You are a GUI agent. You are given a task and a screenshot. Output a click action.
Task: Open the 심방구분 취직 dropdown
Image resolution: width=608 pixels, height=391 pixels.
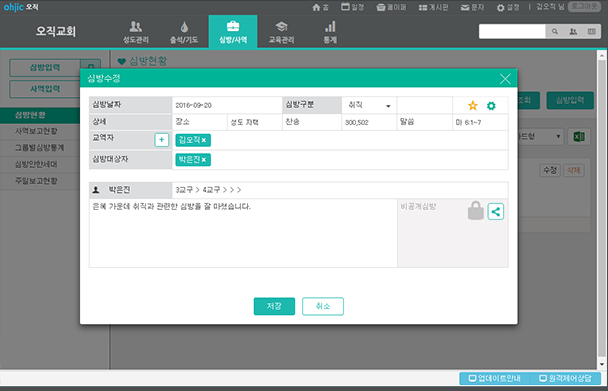click(369, 105)
